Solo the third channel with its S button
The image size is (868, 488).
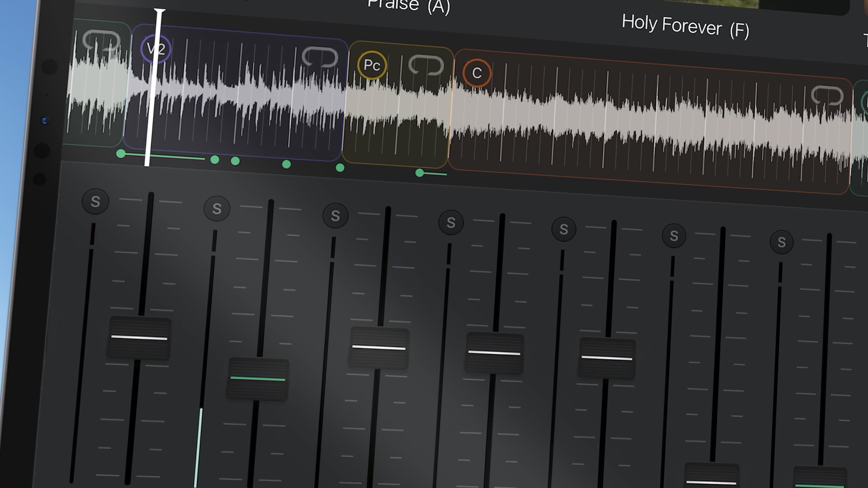point(335,216)
